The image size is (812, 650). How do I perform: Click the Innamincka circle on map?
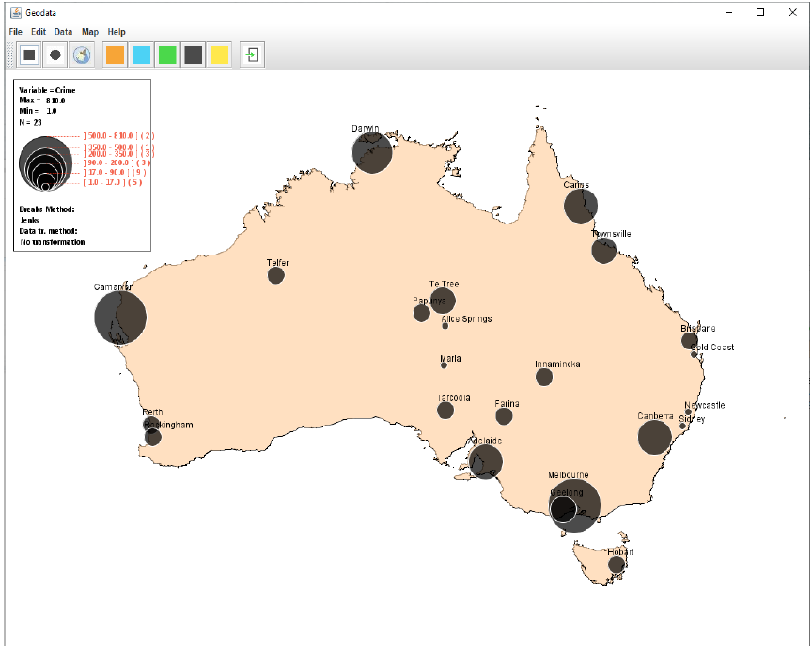pyautogui.click(x=544, y=378)
